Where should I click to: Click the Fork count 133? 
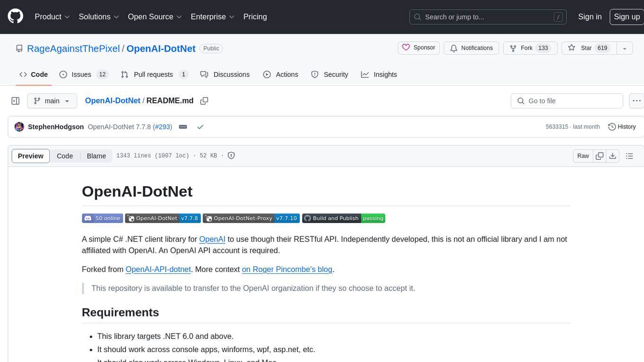click(x=543, y=48)
